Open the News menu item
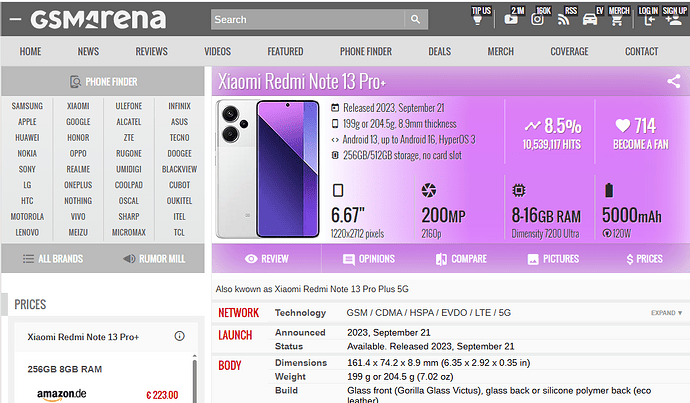The height and width of the screenshot is (403, 690). coord(88,51)
